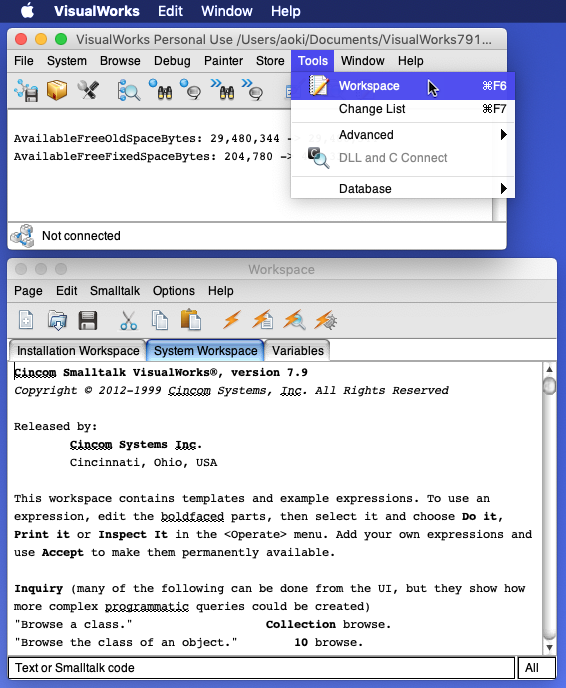Open the All dropdown beside search field

click(537, 668)
